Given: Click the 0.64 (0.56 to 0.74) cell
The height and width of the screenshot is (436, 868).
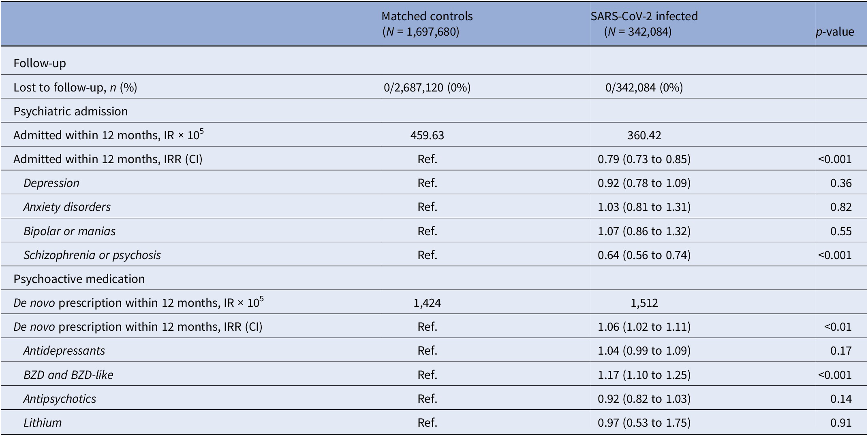Looking at the screenshot, I should pos(644,255).
